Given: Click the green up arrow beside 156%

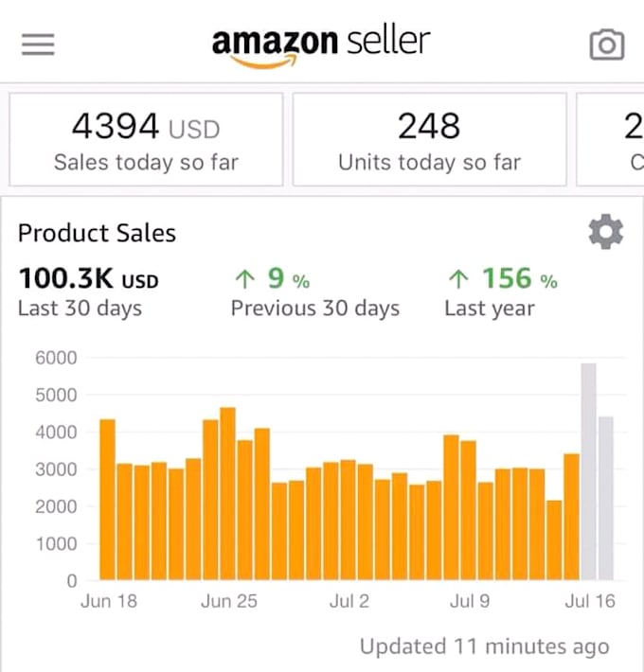Looking at the screenshot, I should (x=458, y=279).
